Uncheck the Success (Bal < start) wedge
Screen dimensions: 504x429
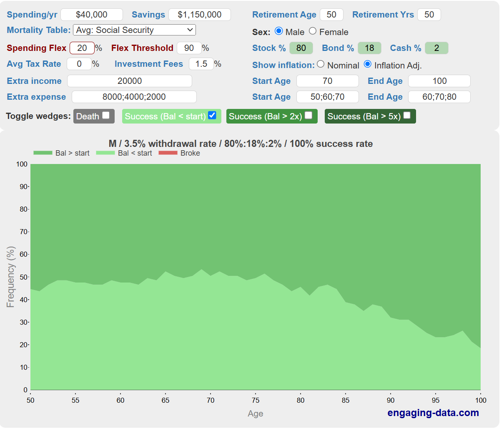coord(212,116)
